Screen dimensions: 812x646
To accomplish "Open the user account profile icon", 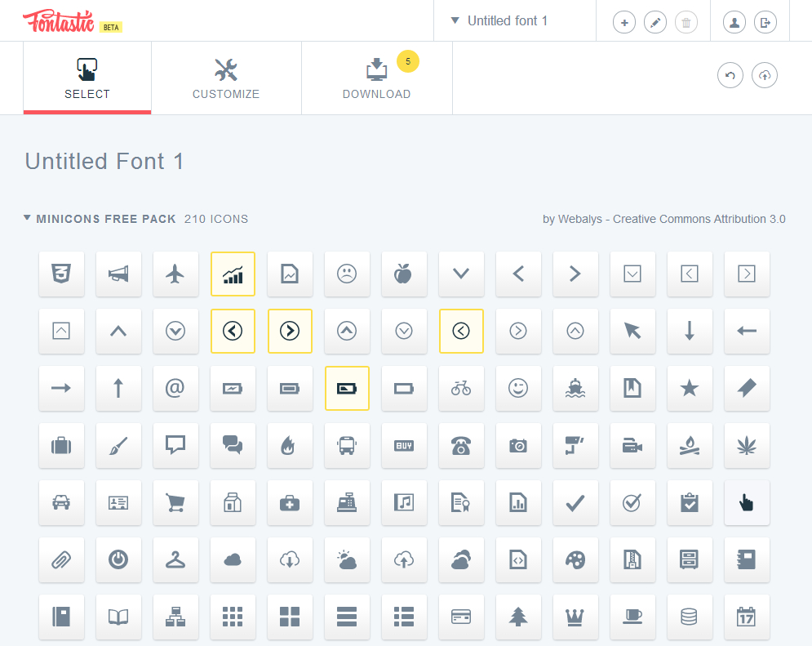I will pos(734,22).
